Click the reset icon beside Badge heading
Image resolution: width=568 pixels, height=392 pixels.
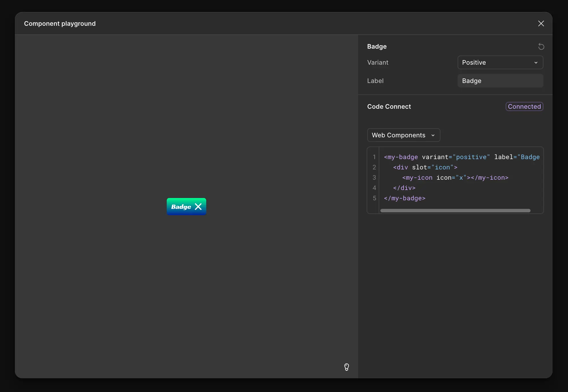pyautogui.click(x=541, y=46)
